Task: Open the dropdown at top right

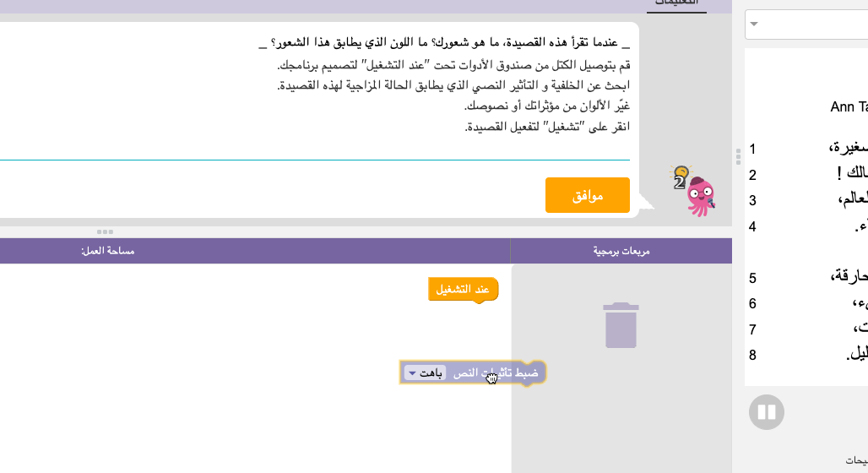Action: 806,24
